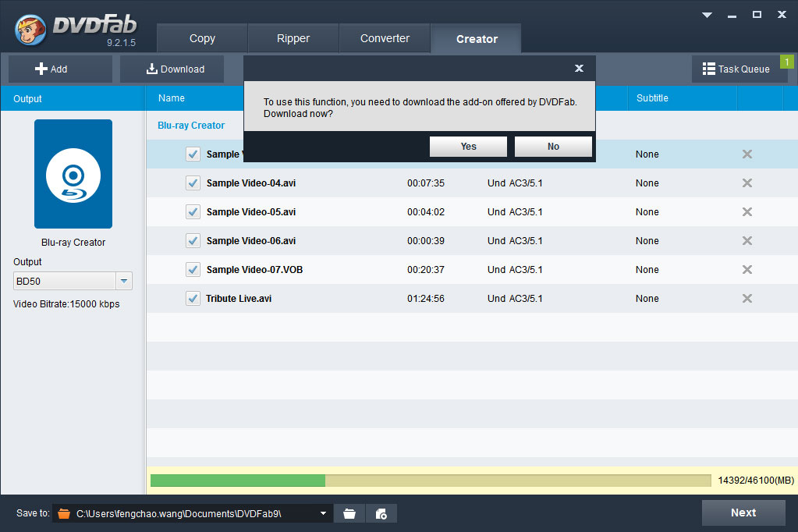This screenshot has height=532, width=798.
Task: Click the Next button
Action: tap(743, 512)
